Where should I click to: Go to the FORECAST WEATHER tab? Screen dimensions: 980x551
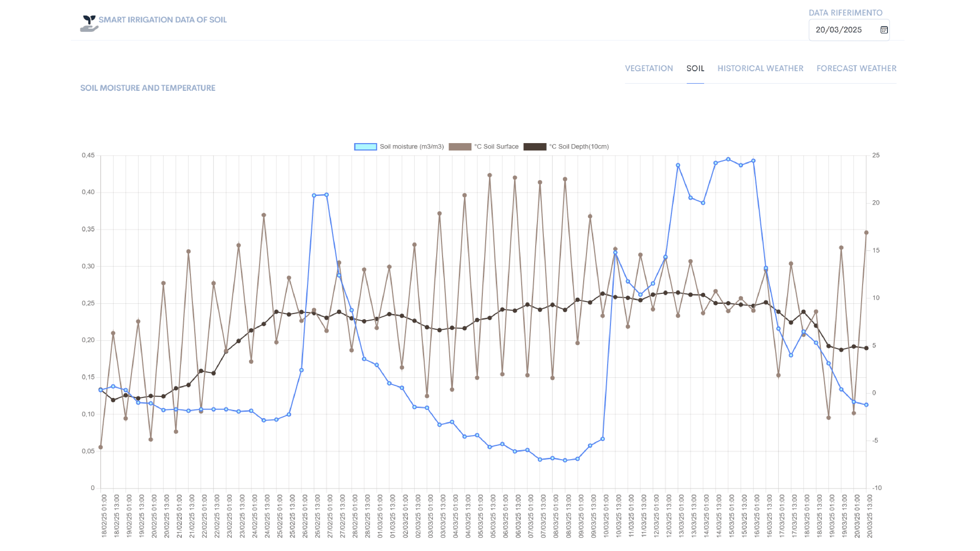(x=856, y=68)
